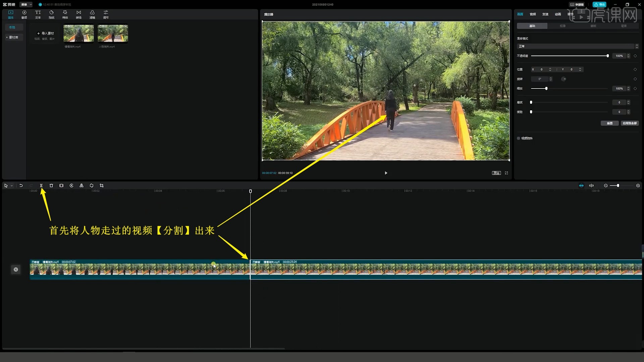
Task: Click the 重置 reset button
Action: [610, 123]
